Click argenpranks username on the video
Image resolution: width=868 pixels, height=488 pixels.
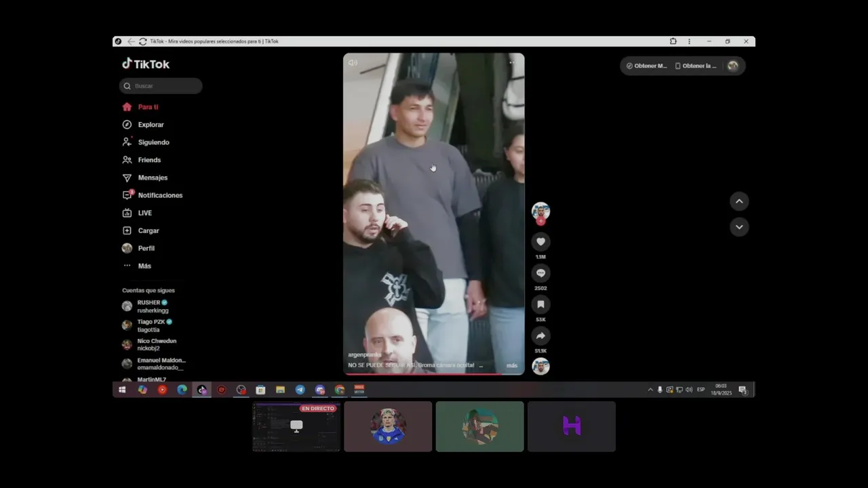(365, 354)
